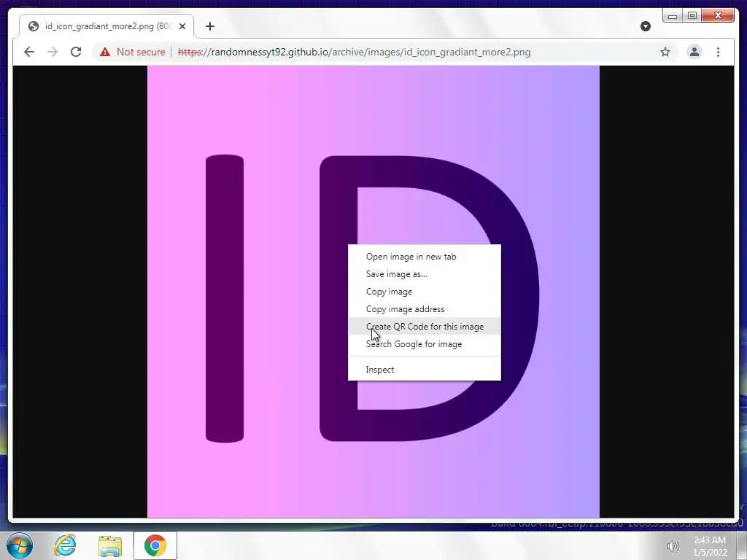Go back using the browser back arrow
The height and width of the screenshot is (560, 747).
pos(29,52)
